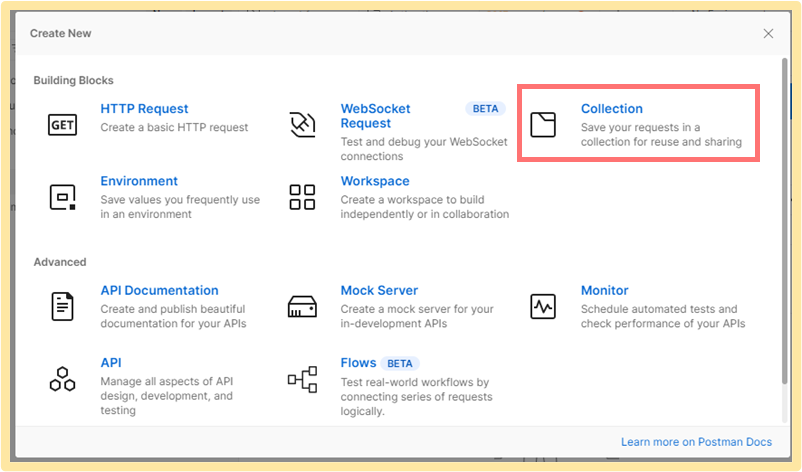Click "Schedule automated tests" description
Image resolution: width=802 pixels, height=472 pixels.
[x=663, y=316]
